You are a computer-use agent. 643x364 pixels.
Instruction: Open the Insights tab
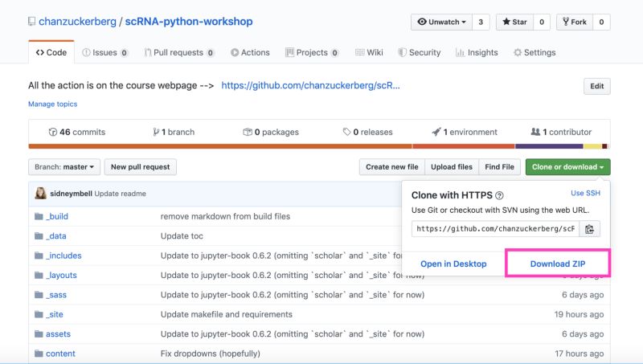tap(477, 52)
